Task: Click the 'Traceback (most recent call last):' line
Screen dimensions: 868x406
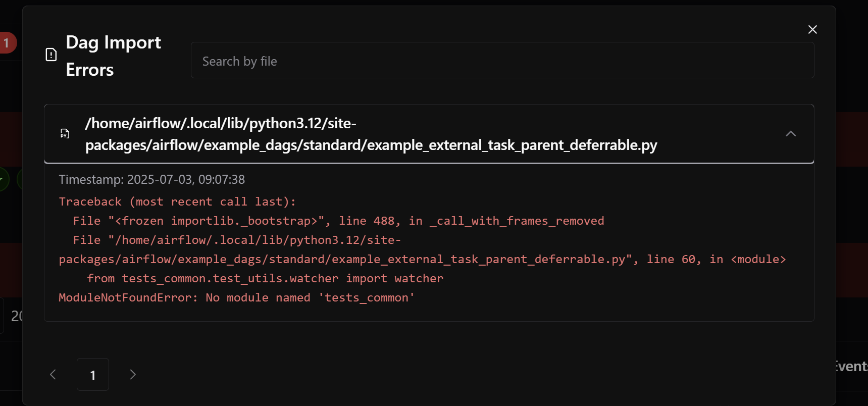Action: click(x=177, y=201)
